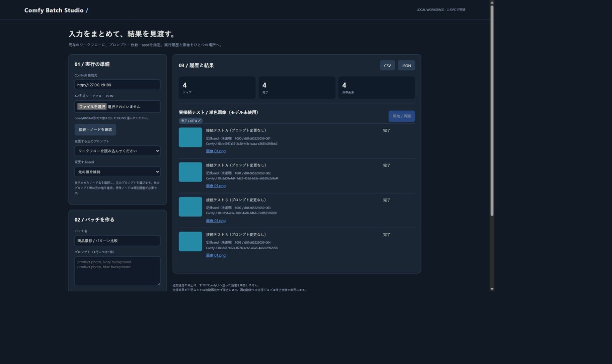Click the thumbnail of job d81d65223059-001
The height and width of the screenshot is (364, 612).
pos(191,137)
